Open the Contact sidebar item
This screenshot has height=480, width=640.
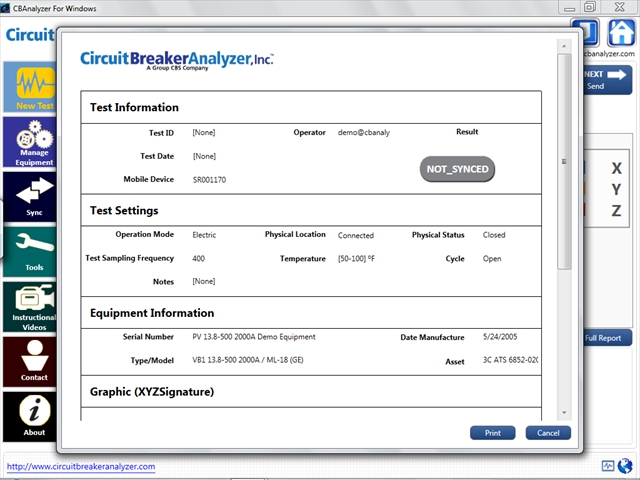click(30, 362)
